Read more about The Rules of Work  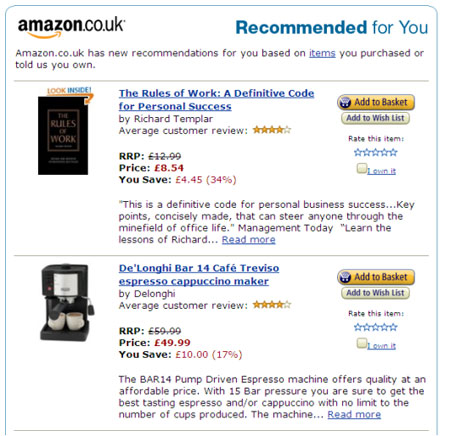coord(249,240)
